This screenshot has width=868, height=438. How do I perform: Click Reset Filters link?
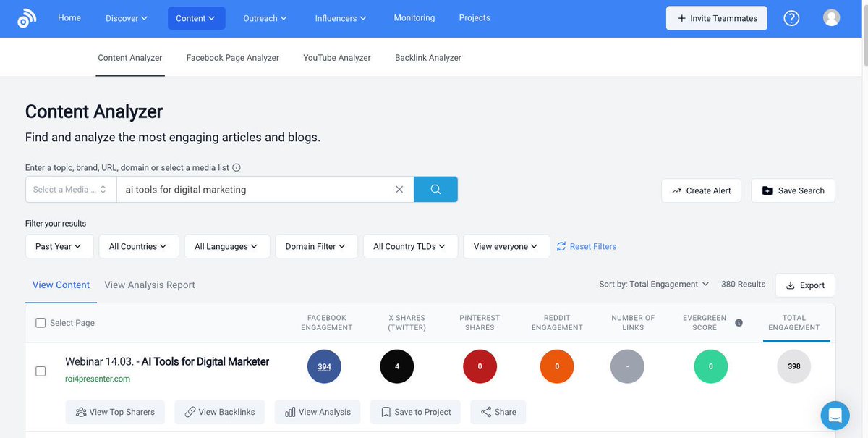(x=587, y=246)
